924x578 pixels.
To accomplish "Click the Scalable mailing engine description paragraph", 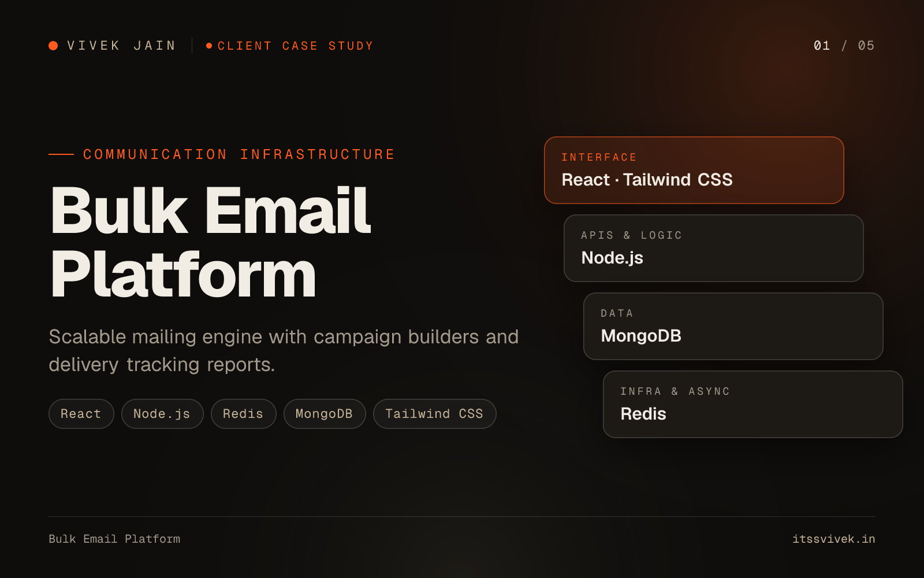I will [284, 350].
